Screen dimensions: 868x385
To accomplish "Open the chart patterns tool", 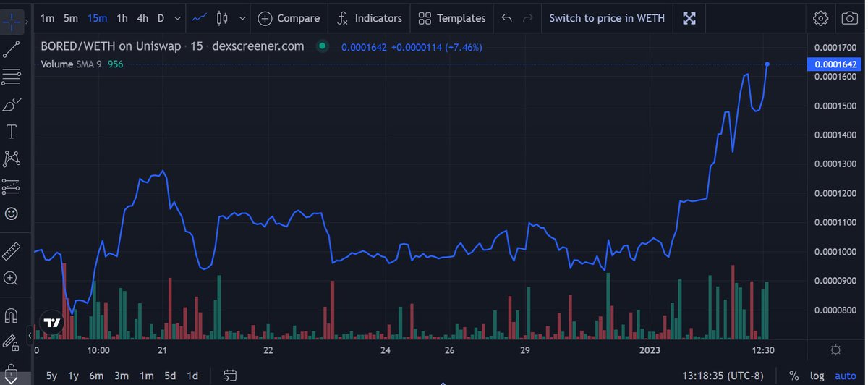I will pyautogui.click(x=11, y=159).
